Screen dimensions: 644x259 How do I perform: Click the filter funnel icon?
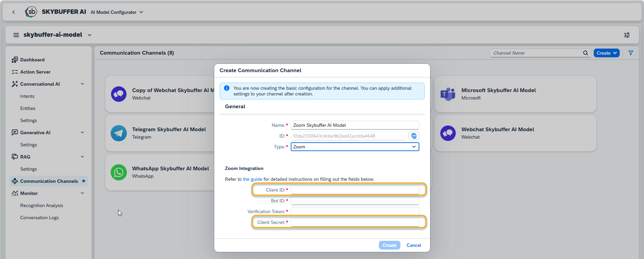pyautogui.click(x=631, y=53)
